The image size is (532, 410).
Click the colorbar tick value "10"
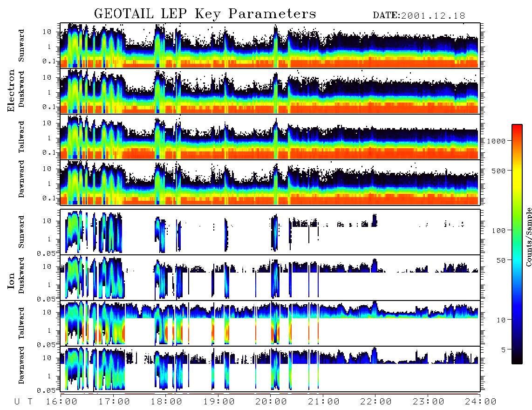click(501, 320)
